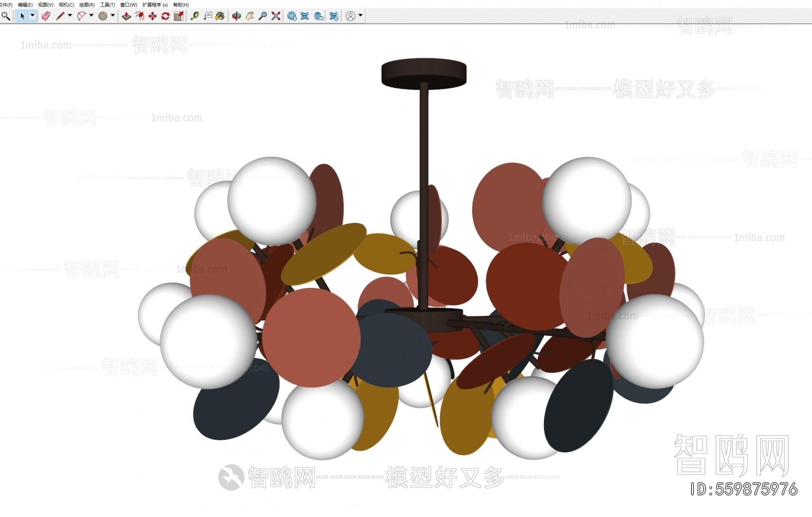Image resolution: width=812 pixels, height=517 pixels.
Task: Expand the user account dropdown arrow
Action: [360, 16]
